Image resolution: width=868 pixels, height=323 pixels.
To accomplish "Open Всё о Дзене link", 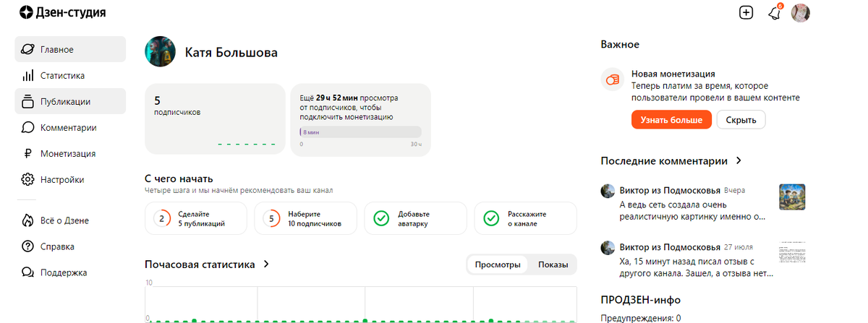I will [x=70, y=220].
